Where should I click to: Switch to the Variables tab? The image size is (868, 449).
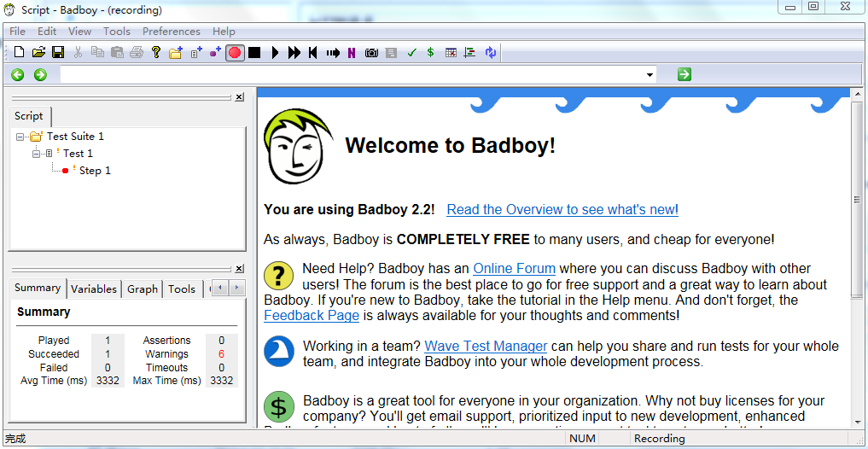pyautogui.click(x=94, y=289)
